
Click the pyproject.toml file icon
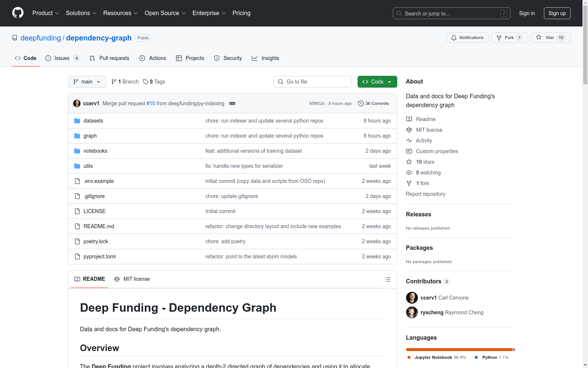pyautogui.click(x=77, y=256)
